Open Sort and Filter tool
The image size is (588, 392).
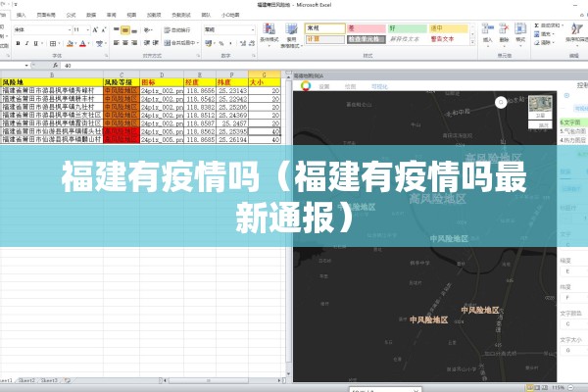577,33
